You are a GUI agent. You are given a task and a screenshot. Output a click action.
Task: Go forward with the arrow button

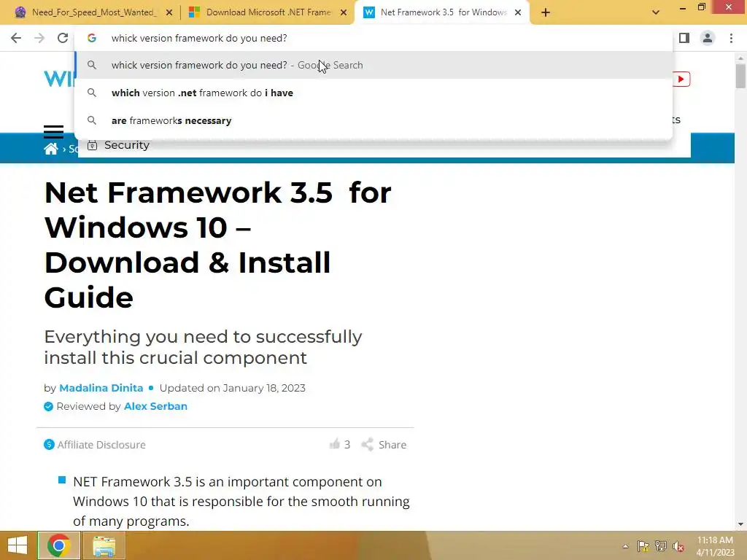click(x=39, y=38)
